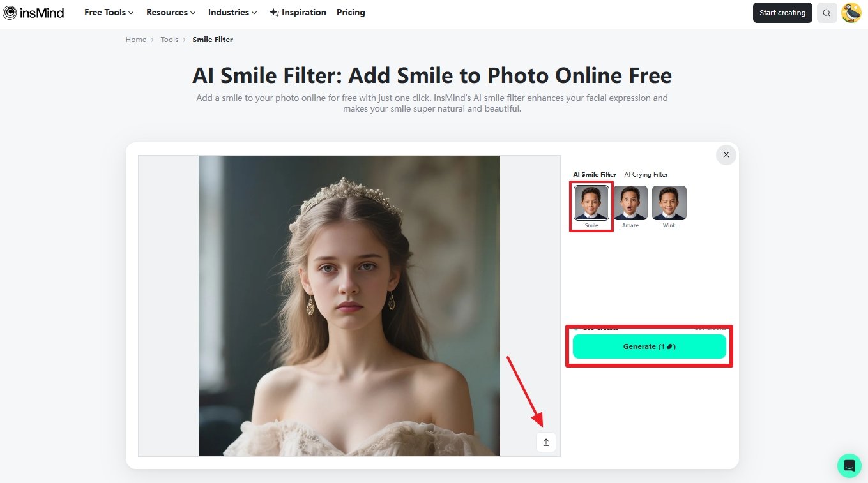Viewport: 868px width, 483px height.
Task: Select the Wink expression thumbnail
Action: (669, 203)
